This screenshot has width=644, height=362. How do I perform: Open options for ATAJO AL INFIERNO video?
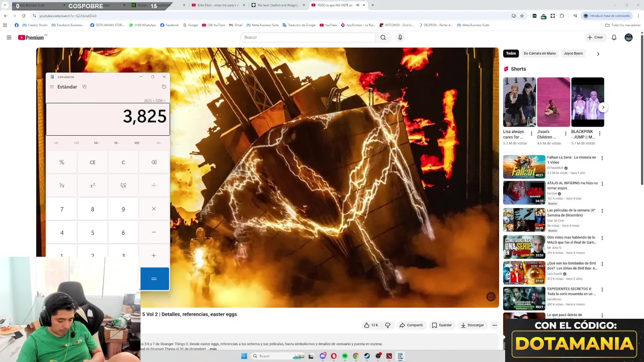click(602, 184)
